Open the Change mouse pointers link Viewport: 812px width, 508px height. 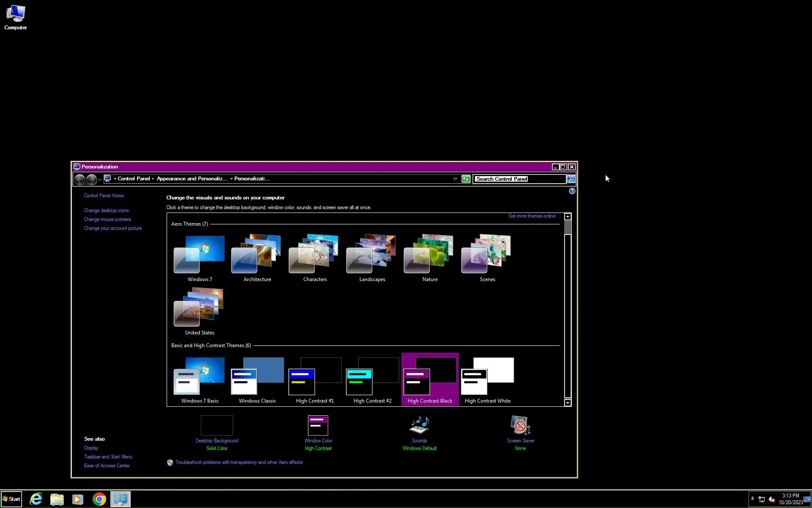pos(107,219)
